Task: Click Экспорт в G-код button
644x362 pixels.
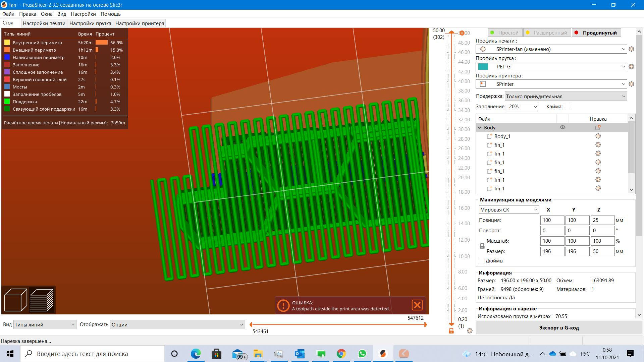Action: click(559, 328)
